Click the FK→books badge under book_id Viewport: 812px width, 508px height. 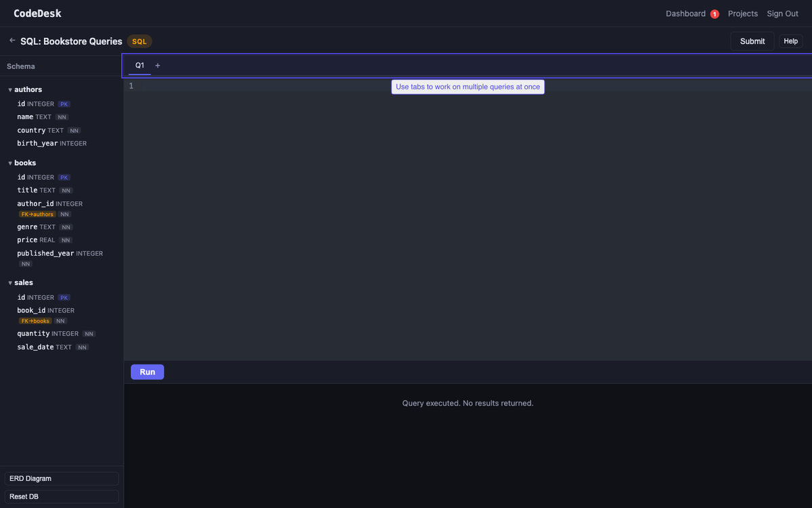(x=35, y=320)
